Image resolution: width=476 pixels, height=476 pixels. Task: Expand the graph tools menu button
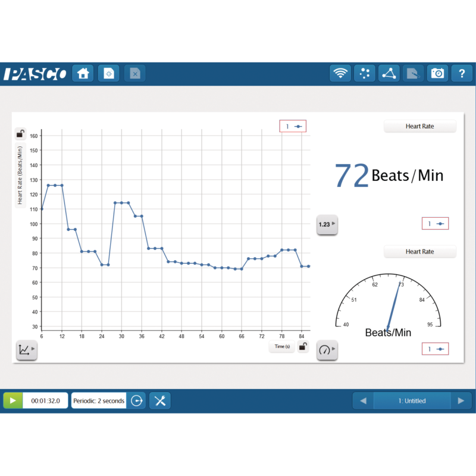[x=26, y=350]
